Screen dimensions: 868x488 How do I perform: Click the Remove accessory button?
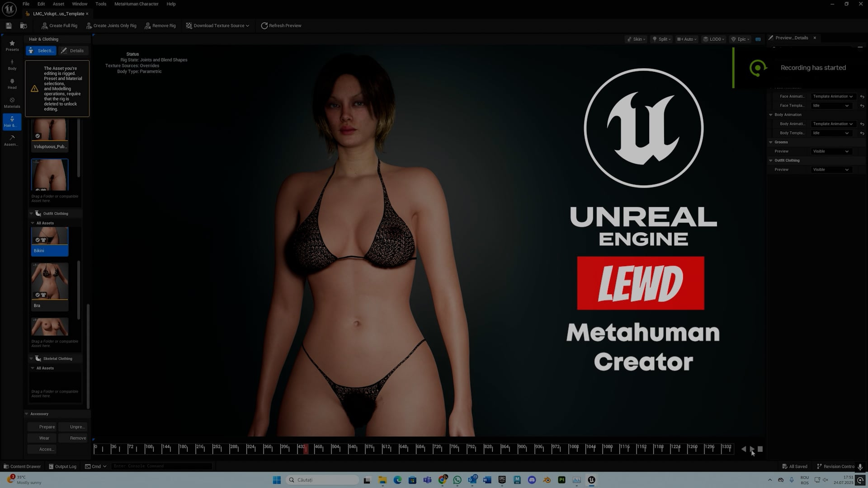73,438
